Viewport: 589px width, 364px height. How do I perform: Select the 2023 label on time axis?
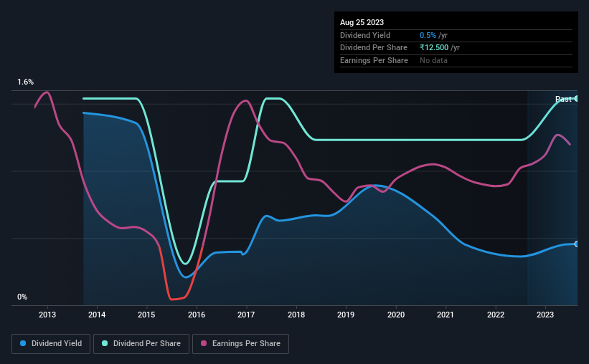point(545,315)
